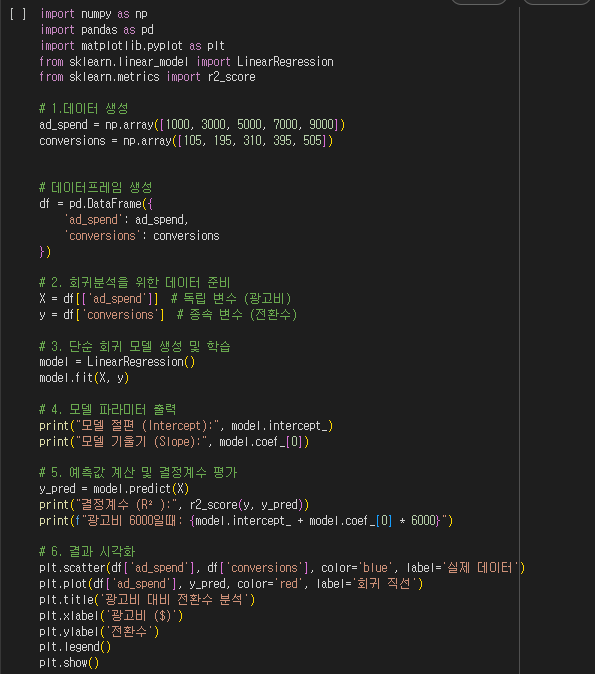Click the '# 2. 회귀분석을 위한 데이터 준비' comment
The image size is (595, 674).
[135, 282]
